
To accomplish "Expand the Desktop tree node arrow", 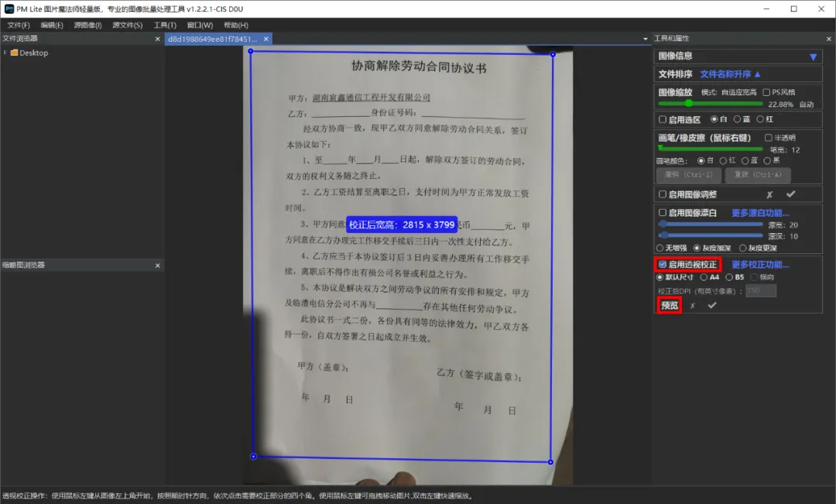I will 5,53.
